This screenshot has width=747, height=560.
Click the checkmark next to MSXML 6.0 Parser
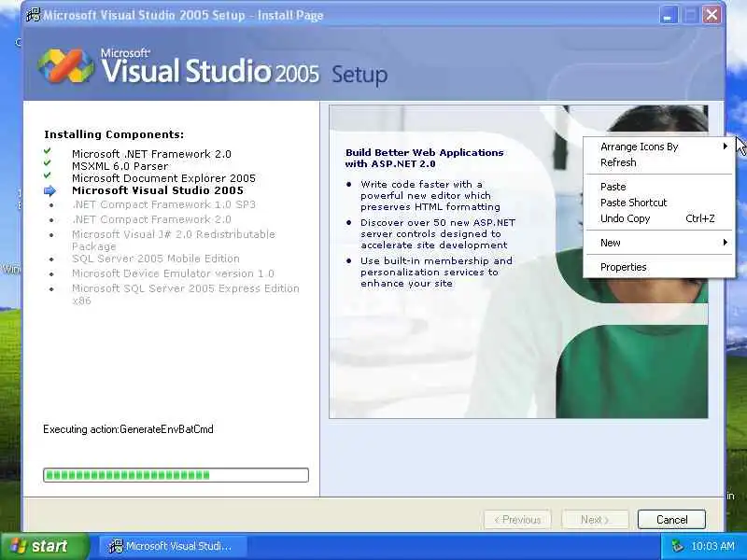[x=48, y=162]
